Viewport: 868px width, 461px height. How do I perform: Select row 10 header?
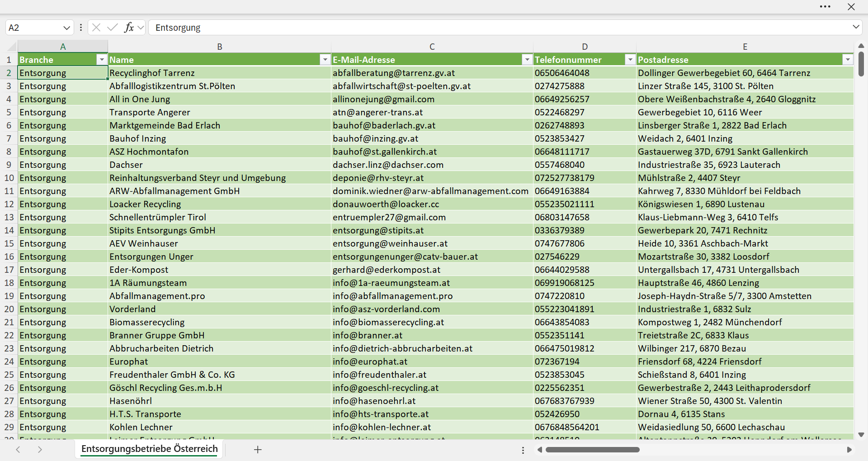(x=9, y=178)
